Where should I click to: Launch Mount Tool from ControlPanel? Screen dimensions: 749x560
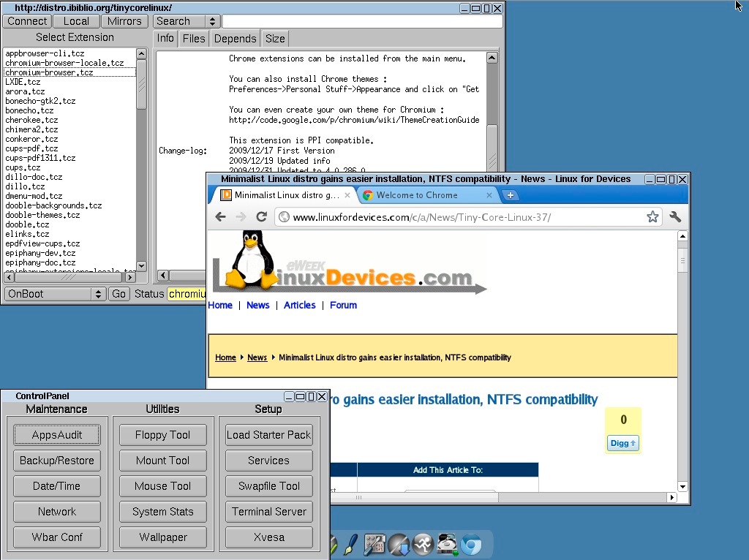163,461
